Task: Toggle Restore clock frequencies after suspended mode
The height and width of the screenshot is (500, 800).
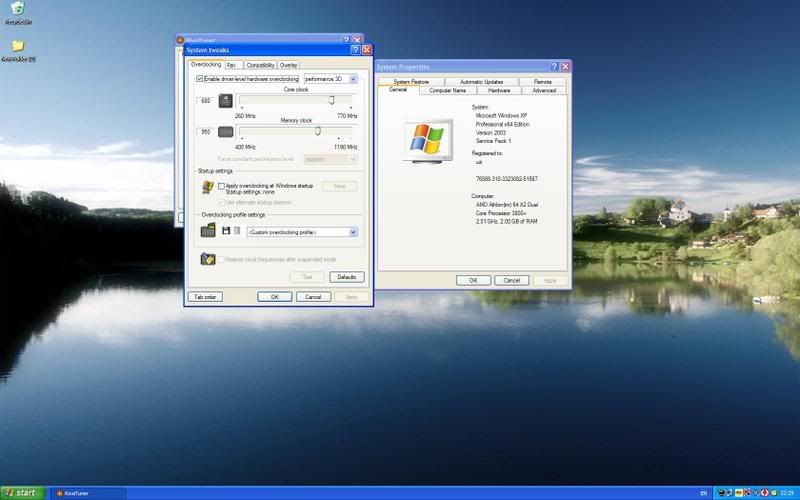Action: tap(221, 260)
